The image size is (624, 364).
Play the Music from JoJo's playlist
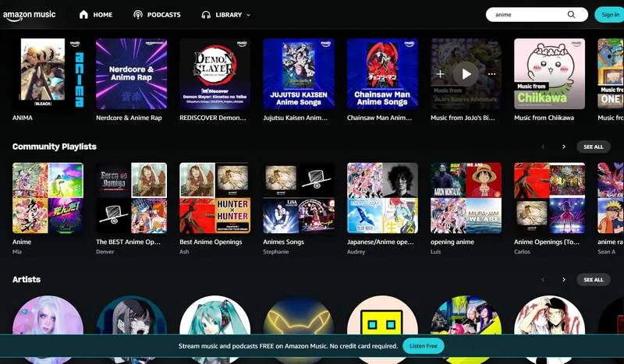[466, 73]
